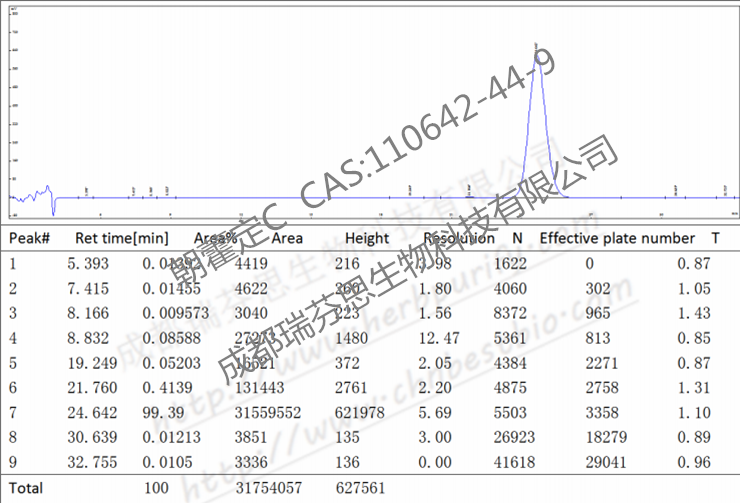Select the Effective plate number header
Image resolution: width=740 pixels, height=503 pixels.
617,239
